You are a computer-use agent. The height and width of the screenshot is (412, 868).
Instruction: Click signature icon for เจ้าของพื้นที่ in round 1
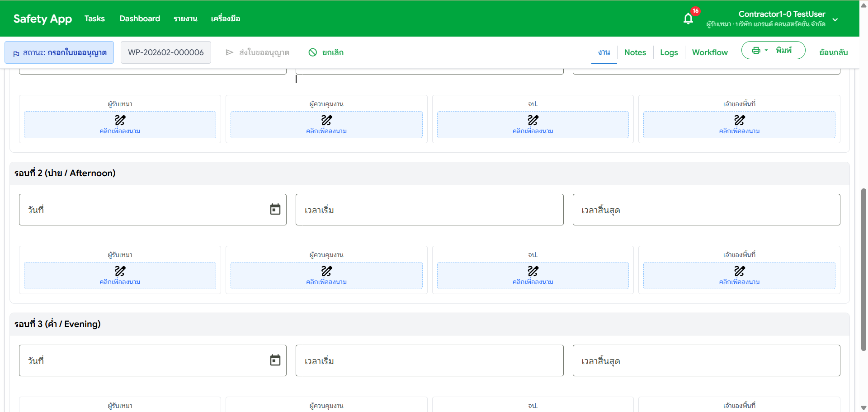click(x=739, y=121)
